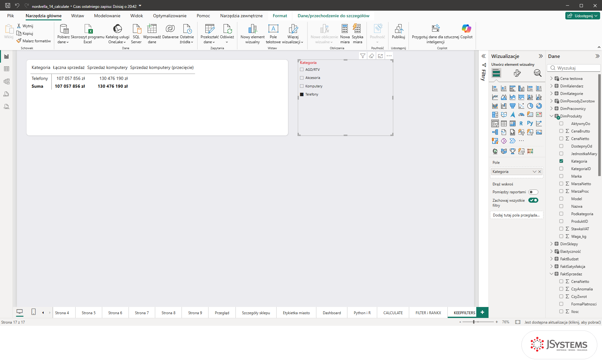Click the Wyszukaj search field
The height and width of the screenshot is (364, 602).
[574, 68]
